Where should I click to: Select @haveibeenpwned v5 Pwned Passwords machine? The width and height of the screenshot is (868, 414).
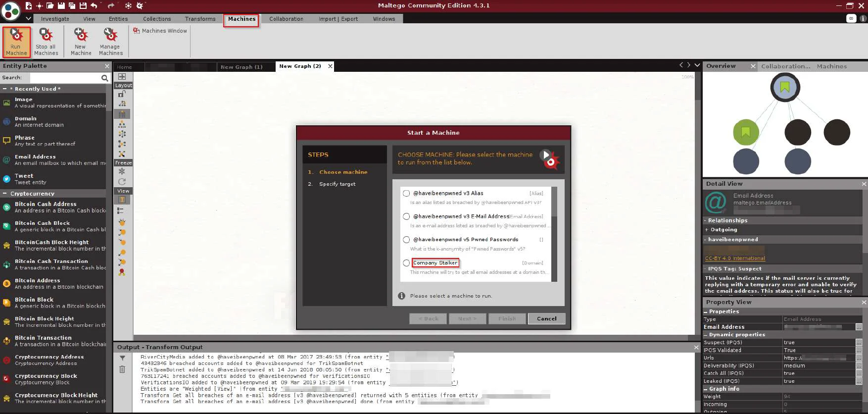[x=406, y=240]
